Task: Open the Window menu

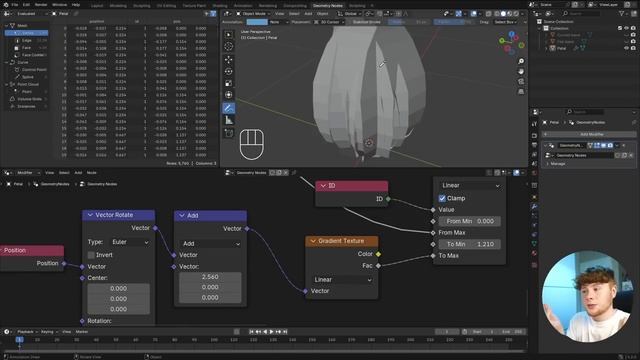Action: click(59, 4)
